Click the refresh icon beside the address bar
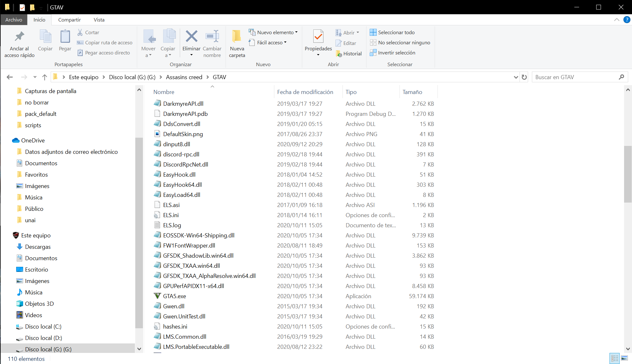 click(x=524, y=77)
